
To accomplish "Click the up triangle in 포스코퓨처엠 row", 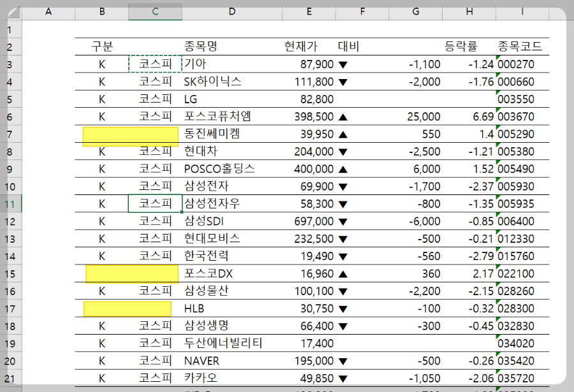I will tap(343, 117).
